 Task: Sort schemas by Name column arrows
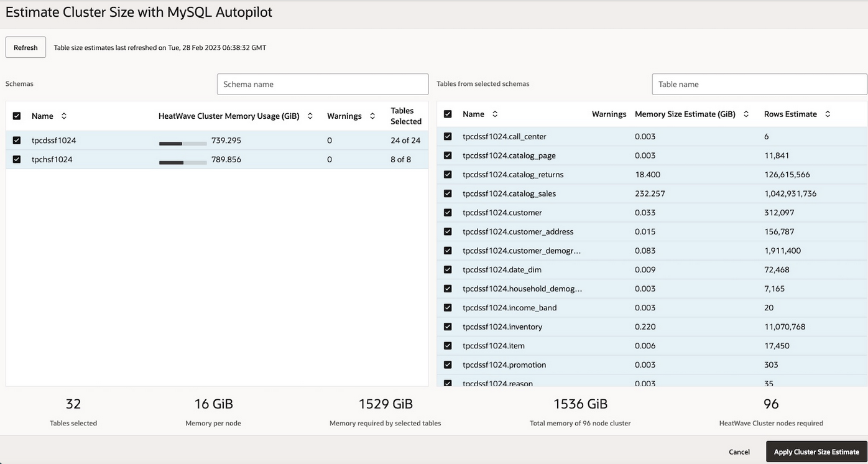point(63,116)
